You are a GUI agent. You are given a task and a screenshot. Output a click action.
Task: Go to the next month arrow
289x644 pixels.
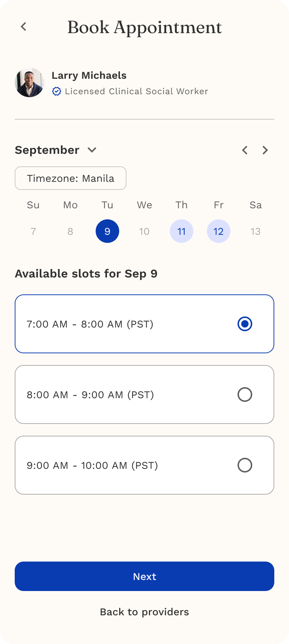point(265,150)
